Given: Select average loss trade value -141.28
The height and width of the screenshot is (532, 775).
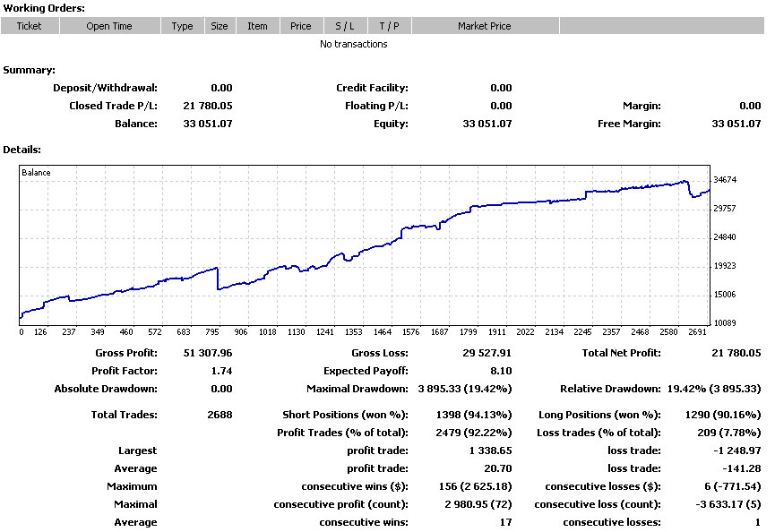Looking at the screenshot, I should (x=742, y=468).
